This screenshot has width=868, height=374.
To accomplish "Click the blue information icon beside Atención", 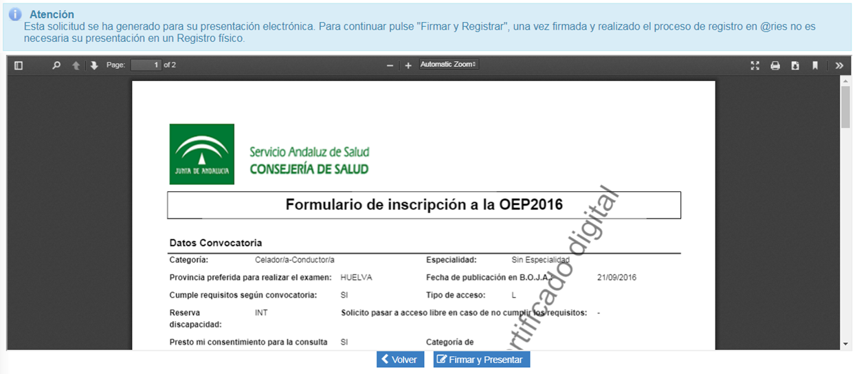I will pos(15,14).
